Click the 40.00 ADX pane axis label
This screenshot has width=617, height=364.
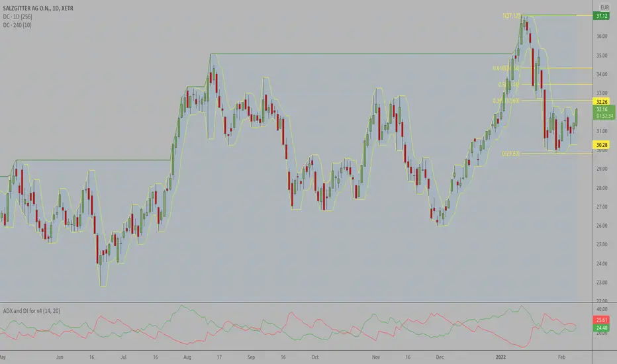[602, 309]
